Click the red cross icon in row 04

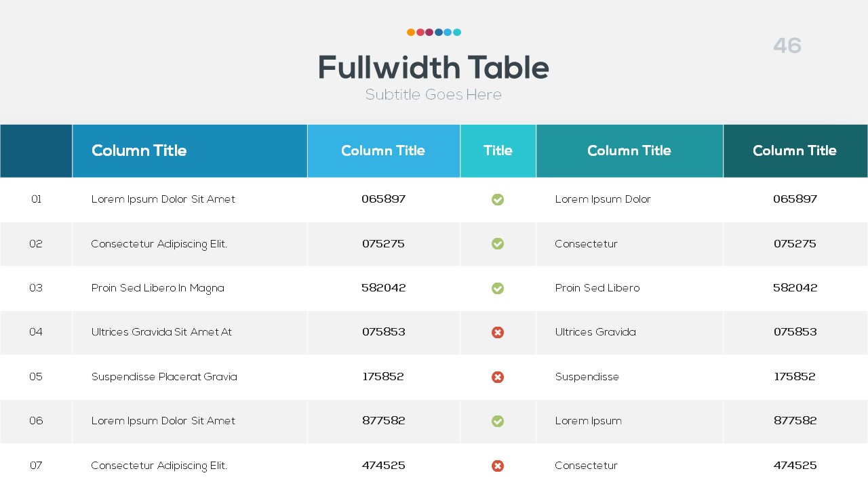coord(498,332)
